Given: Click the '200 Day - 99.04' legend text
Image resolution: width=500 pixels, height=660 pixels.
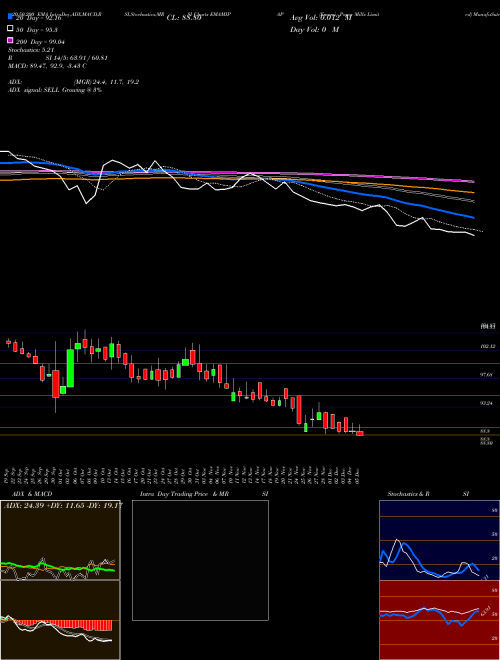Looking at the screenshot, I should pyautogui.click(x=40, y=42).
